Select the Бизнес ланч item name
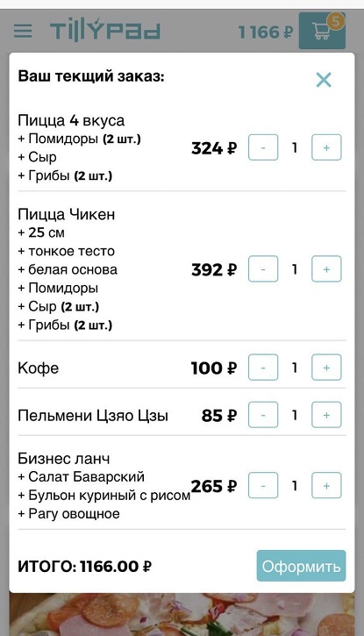The height and width of the screenshot is (636, 364). (64, 458)
